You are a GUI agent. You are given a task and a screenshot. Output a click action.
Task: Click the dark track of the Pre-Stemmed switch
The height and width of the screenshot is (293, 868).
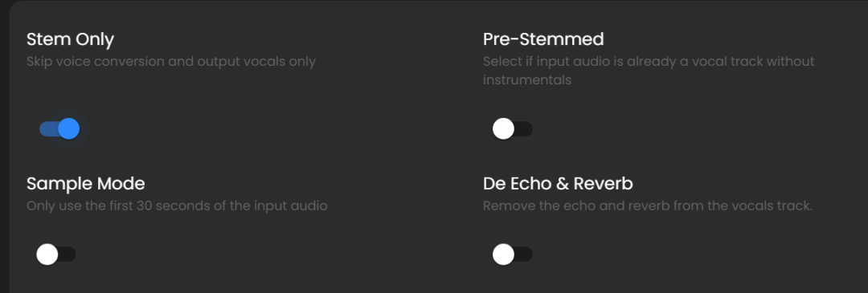coord(524,128)
